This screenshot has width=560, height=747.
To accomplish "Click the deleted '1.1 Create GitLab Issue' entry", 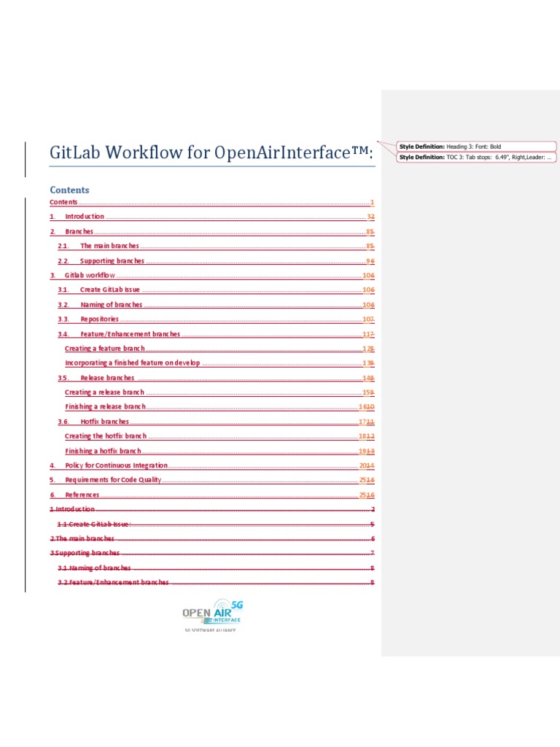I will click(x=216, y=525).
